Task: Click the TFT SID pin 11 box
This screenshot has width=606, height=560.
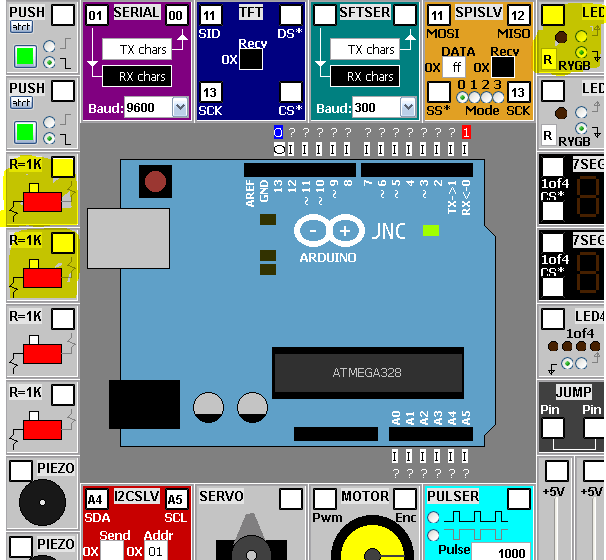Action: point(210,15)
